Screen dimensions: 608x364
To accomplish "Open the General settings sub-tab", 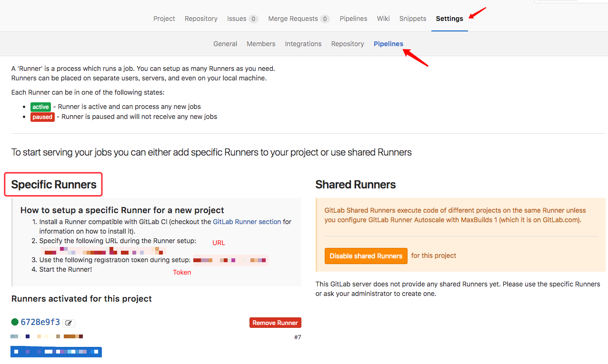I will click(225, 44).
